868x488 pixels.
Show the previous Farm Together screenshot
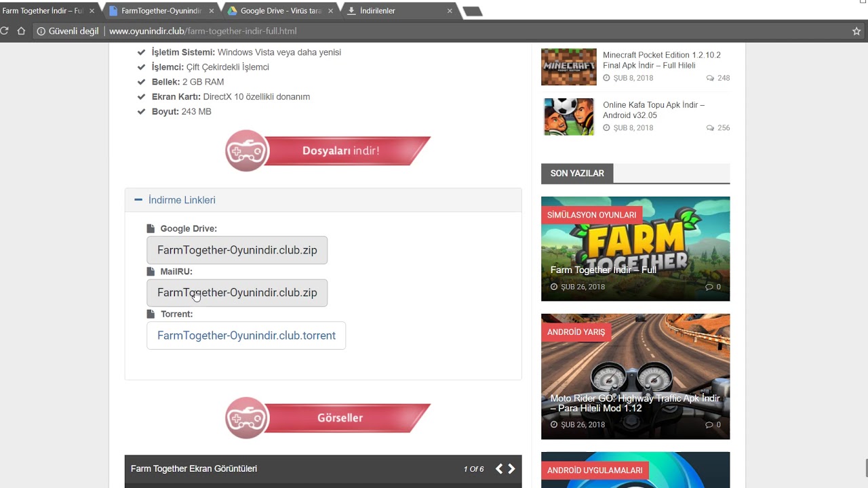pyautogui.click(x=499, y=469)
